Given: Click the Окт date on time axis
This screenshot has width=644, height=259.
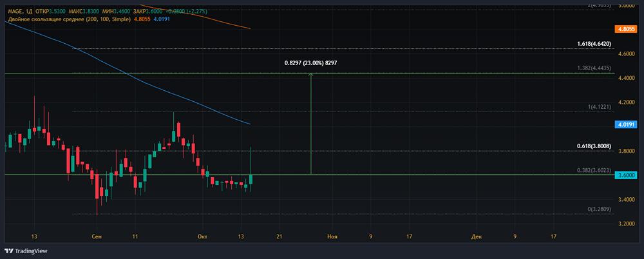Looking at the screenshot, I should [x=202, y=237].
